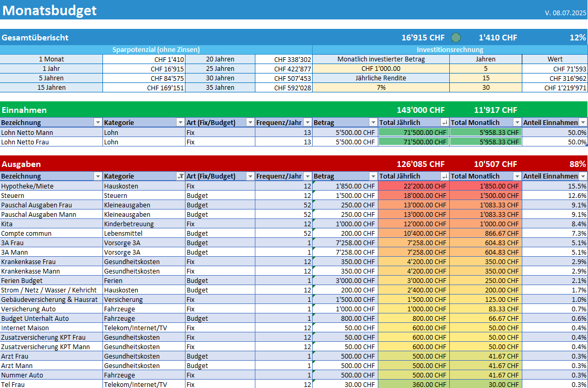This screenshot has width=588, height=388.
Task: Select the Nummer Auto cell
Action: tap(51, 375)
